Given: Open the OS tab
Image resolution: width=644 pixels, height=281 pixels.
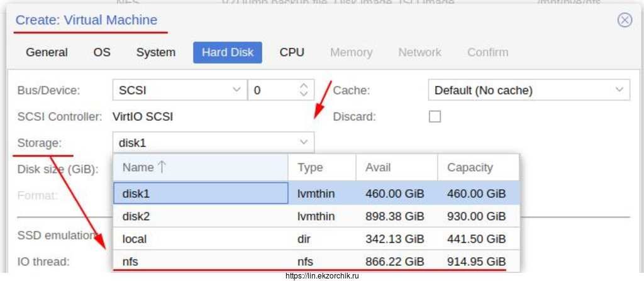Looking at the screenshot, I should 102,52.
